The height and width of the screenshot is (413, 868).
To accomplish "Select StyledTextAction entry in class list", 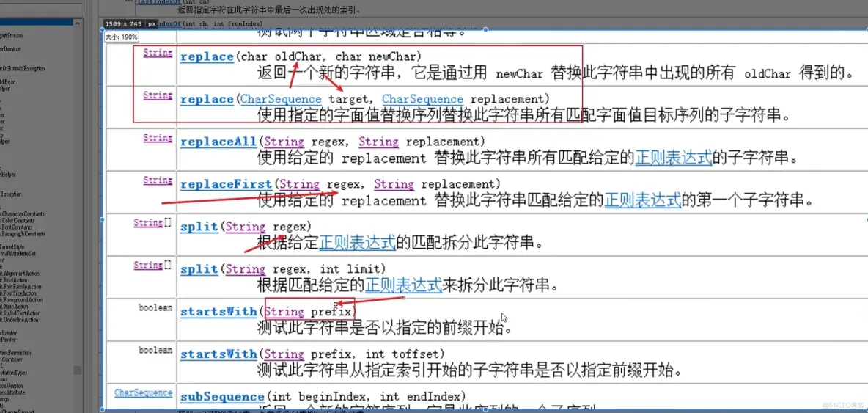I will coord(20,313).
